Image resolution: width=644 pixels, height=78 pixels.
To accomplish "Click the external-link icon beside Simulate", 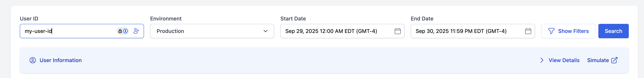I will point(614,60).
